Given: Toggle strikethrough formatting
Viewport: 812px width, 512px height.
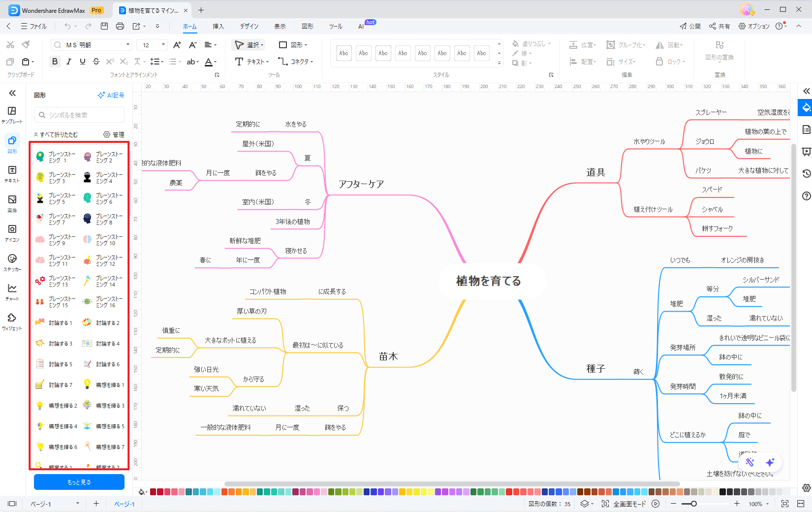Looking at the screenshot, I should tap(96, 62).
